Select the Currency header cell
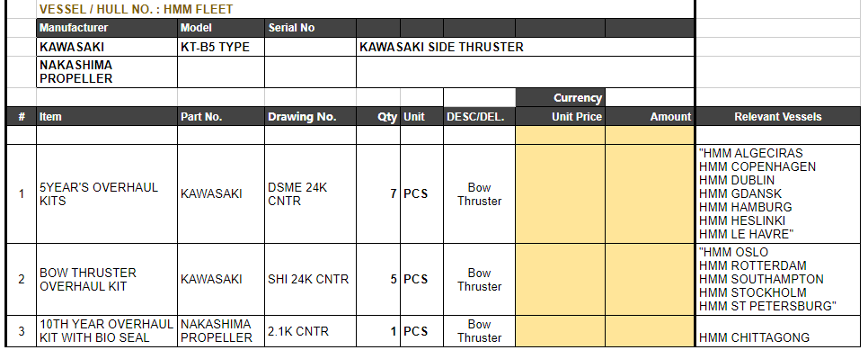Screen dimensions: 868x350 [x=560, y=98]
